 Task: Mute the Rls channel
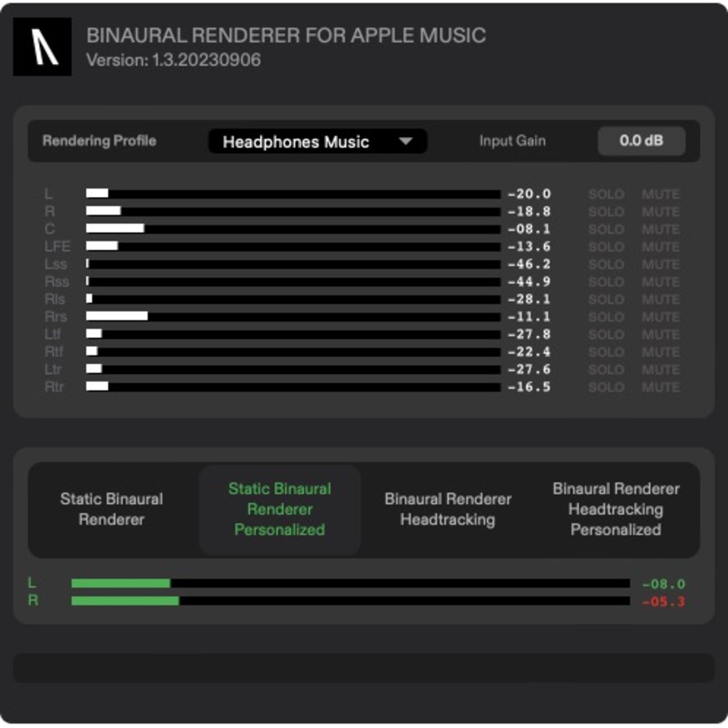(x=661, y=300)
